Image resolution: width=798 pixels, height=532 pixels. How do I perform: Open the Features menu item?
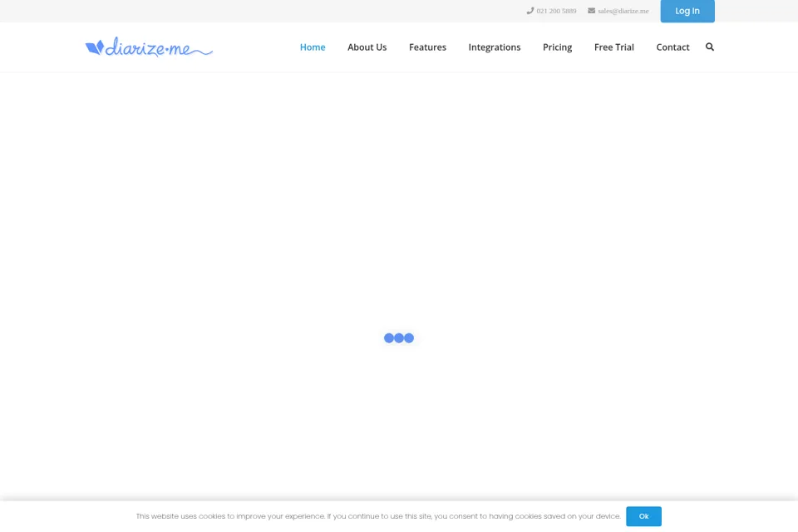coord(427,47)
